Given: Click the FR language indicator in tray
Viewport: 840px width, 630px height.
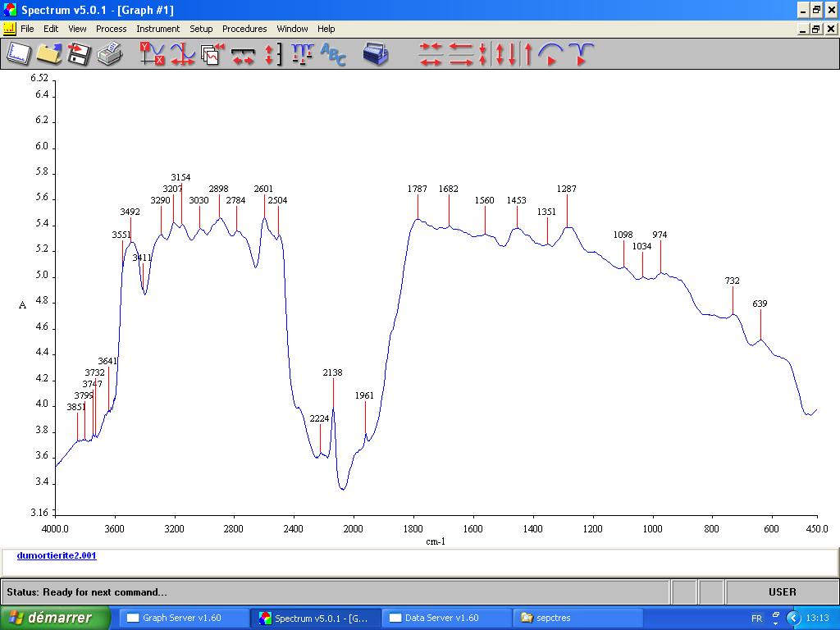Looking at the screenshot, I should point(756,618).
